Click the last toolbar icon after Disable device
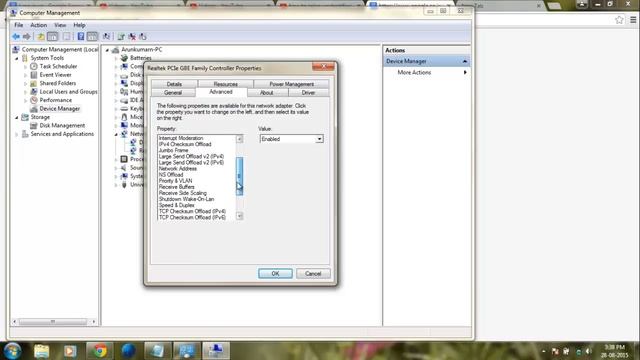 [x=142, y=37]
